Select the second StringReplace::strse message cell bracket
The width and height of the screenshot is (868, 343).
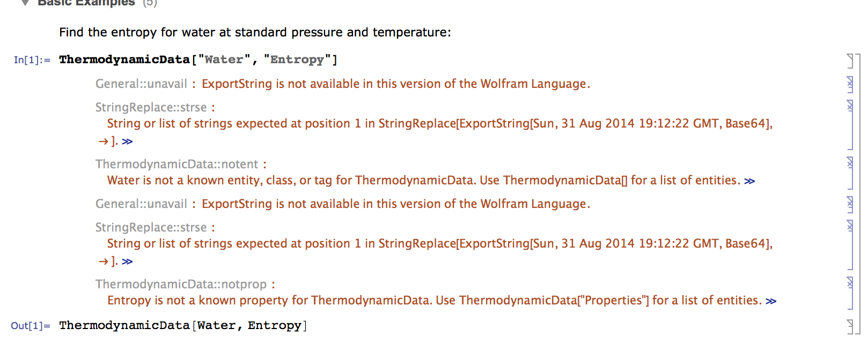click(850, 244)
